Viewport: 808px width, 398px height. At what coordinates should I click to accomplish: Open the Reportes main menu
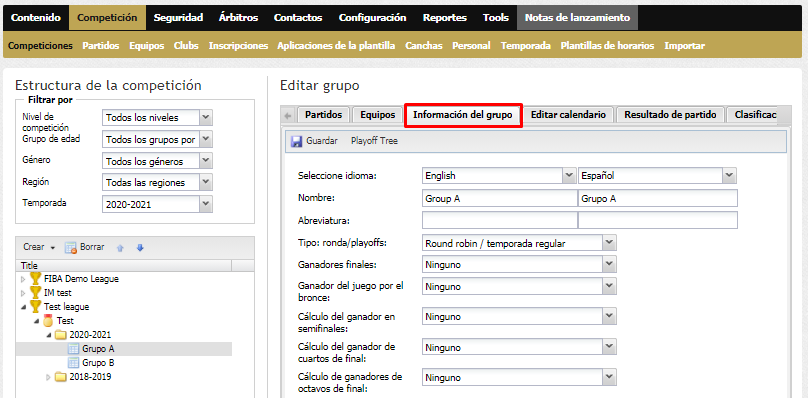click(445, 18)
